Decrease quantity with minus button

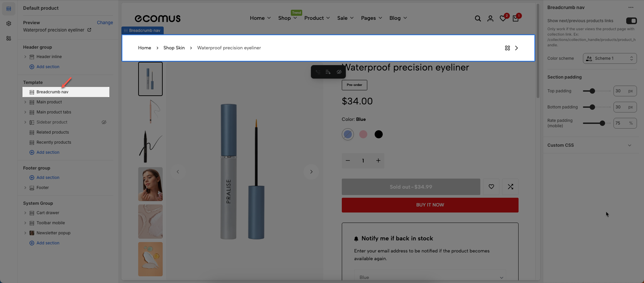point(348,160)
